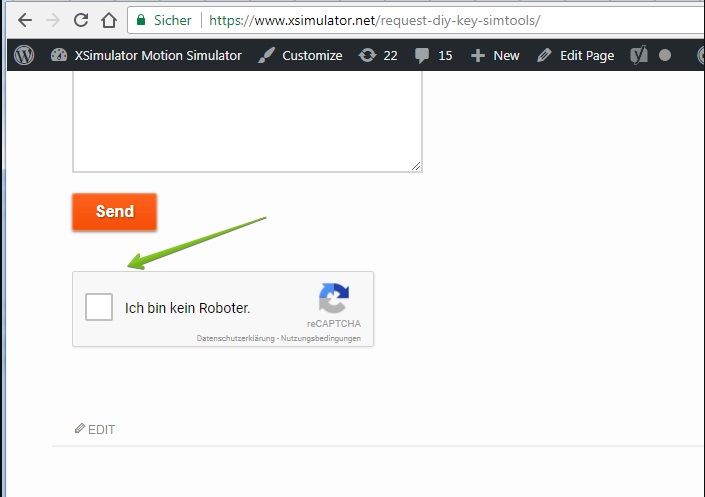Open the 15 comments admin item
This screenshot has height=497, width=705.
[433, 55]
